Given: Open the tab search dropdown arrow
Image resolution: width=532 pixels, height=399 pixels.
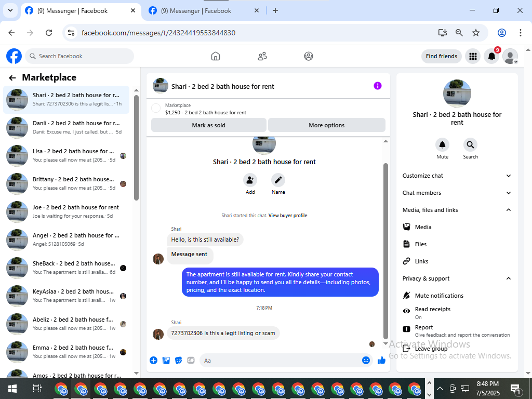Looking at the screenshot, I should pos(10,10).
